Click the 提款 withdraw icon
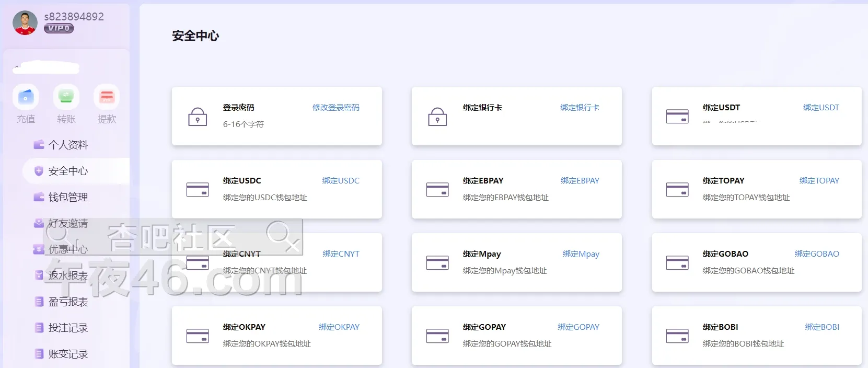Image resolution: width=868 pixels, height=368 pixels. (x=107, y=97)
